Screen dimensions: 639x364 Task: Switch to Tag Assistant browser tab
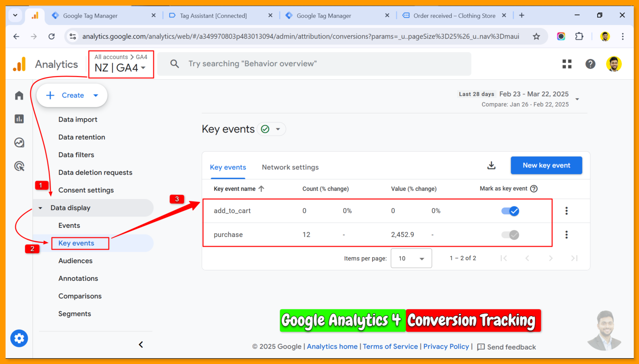tap(213, 15)
